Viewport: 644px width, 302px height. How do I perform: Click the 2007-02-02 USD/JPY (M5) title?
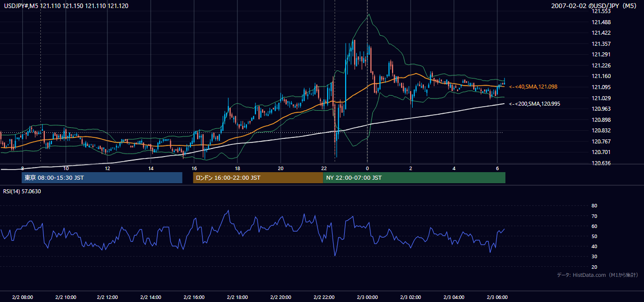(595, 6)
